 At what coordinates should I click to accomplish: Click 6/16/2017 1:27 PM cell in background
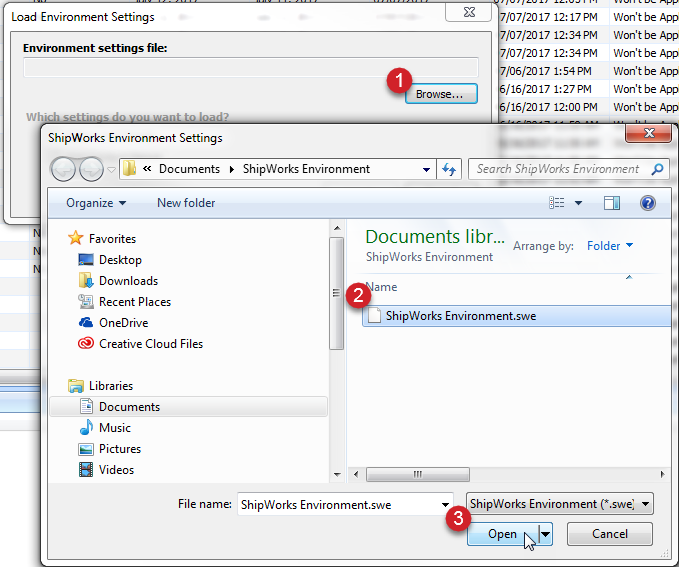548,89
